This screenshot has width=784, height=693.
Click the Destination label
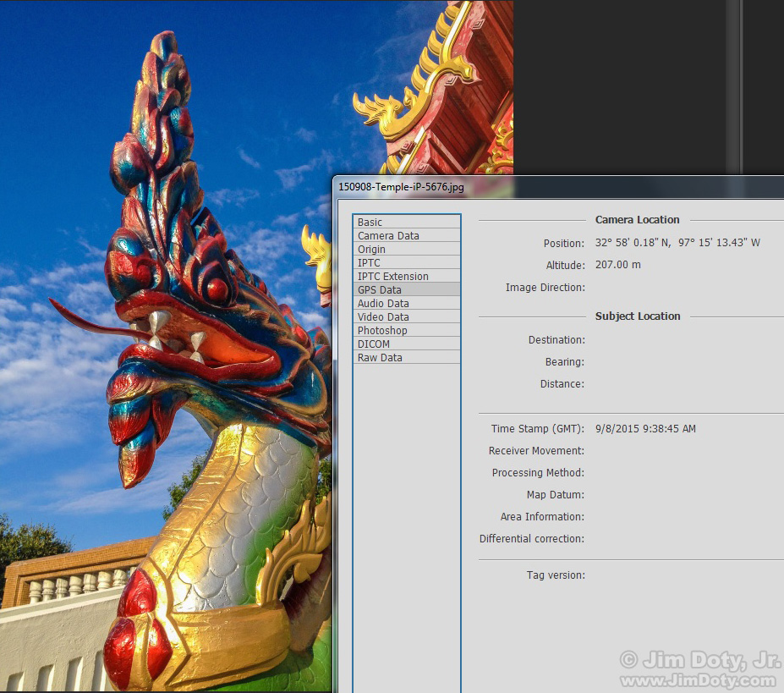coord(556,340)
